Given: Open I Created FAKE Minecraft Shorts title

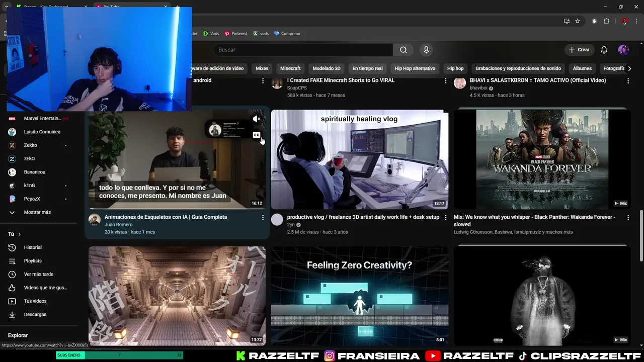Looking at the screenshot, I should [x=341, y=80].
